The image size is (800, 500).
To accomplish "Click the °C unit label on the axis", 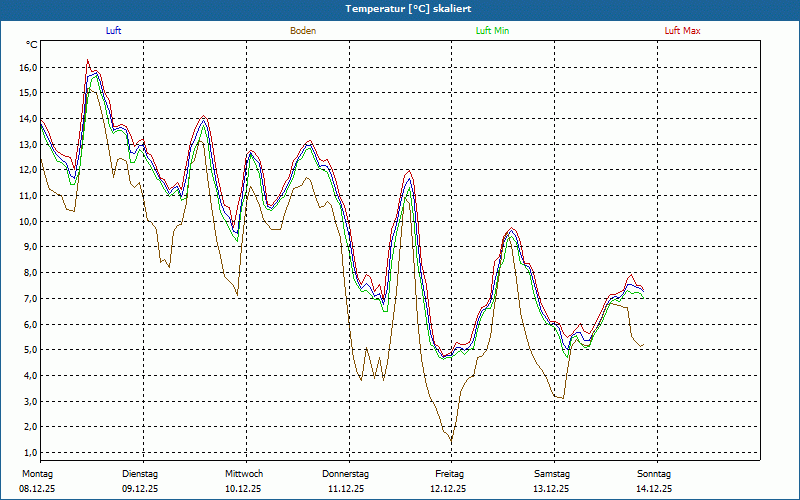I will (32, 45).
